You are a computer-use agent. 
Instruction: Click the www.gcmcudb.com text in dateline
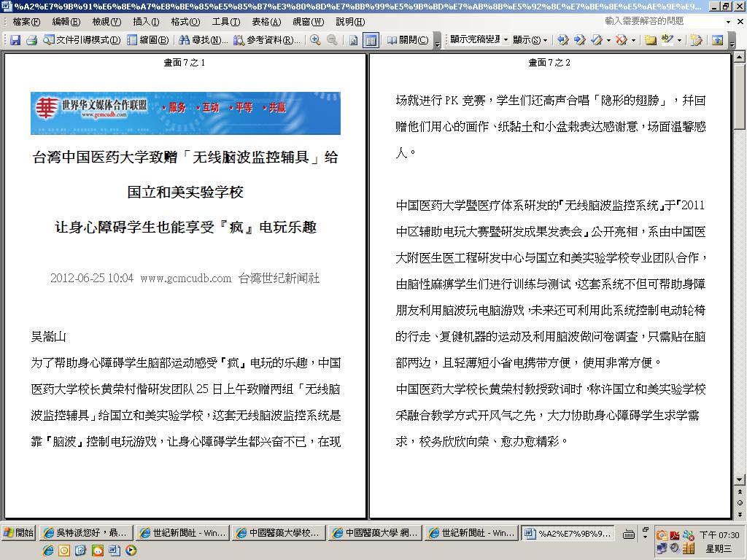(x=186, y=279)
